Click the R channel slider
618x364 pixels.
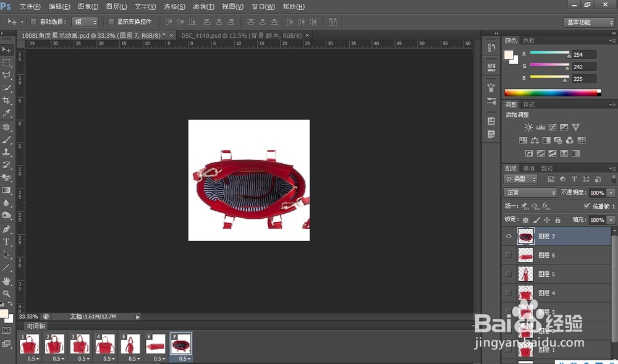550,54
